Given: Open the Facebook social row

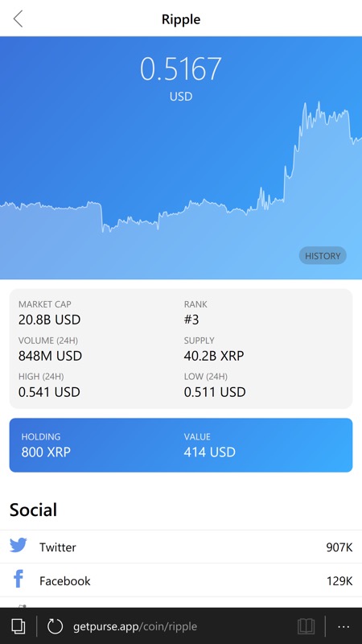Looking at the screenshot, I should 181,580.
